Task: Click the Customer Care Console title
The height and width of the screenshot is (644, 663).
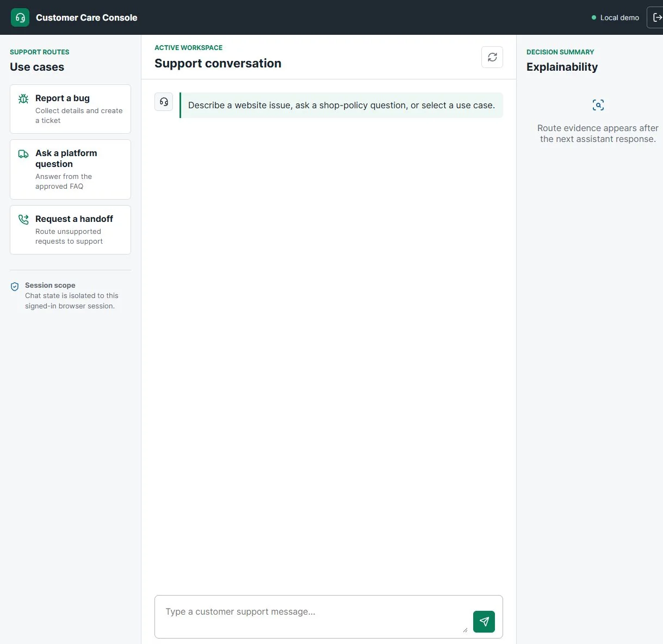Action: pyautogui.click(x=86, y=17)
